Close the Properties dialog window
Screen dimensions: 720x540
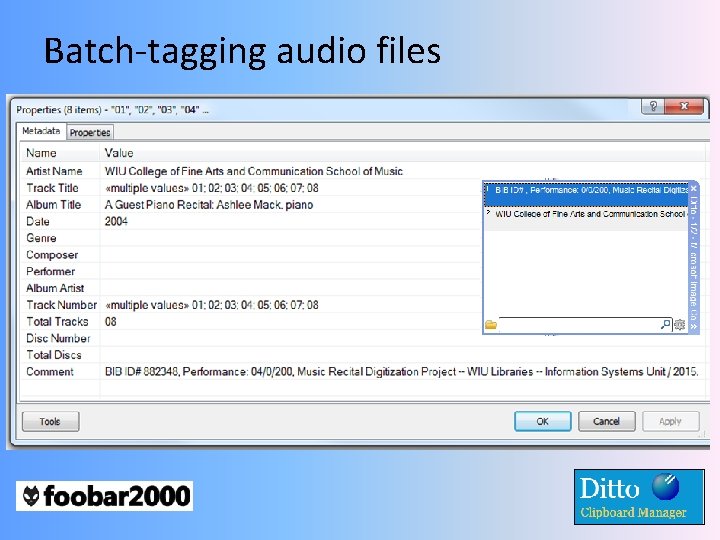click(x=684, y=107)
